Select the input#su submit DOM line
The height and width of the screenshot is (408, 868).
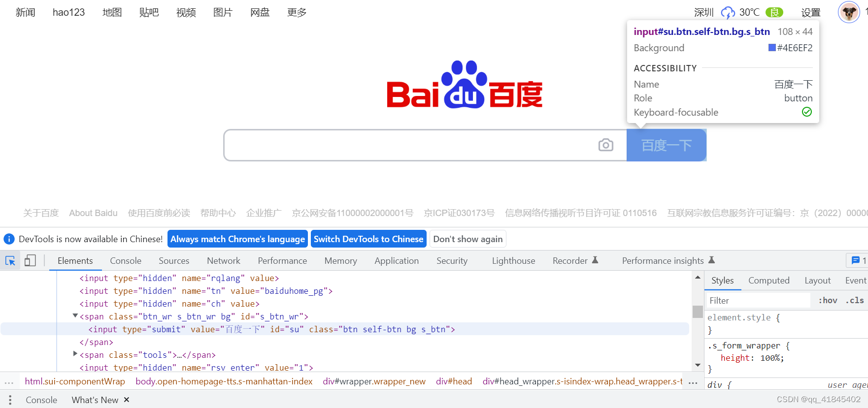click(x=345, y=329)
